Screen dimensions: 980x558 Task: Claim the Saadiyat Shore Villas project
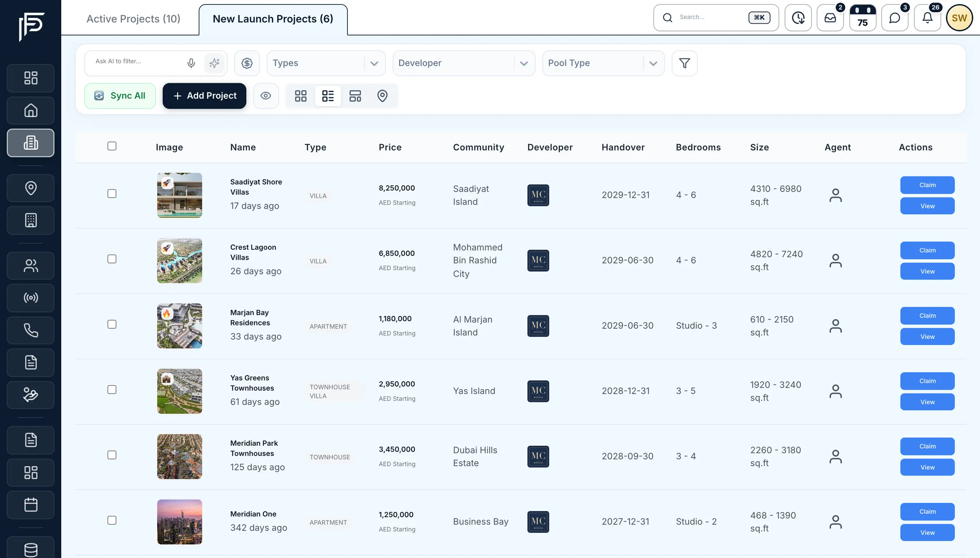[x=927, y=185]
